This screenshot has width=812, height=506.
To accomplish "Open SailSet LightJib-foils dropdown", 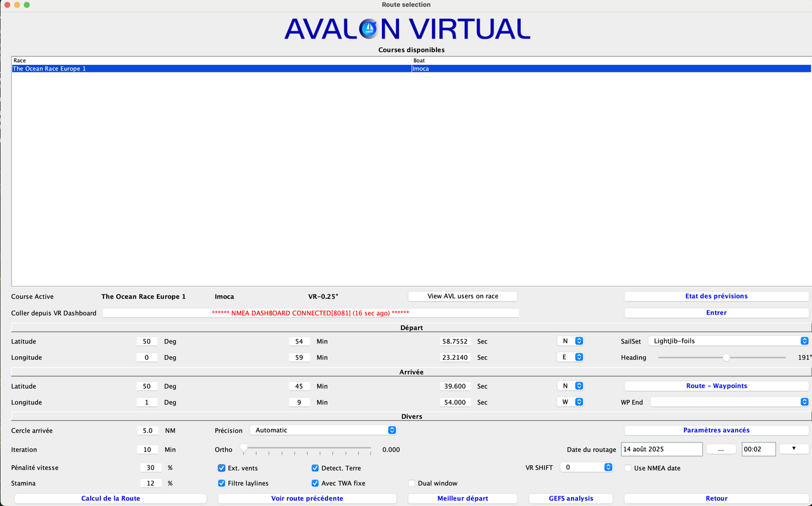I will click(728, 341).
